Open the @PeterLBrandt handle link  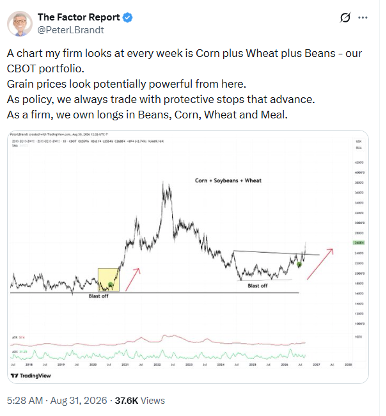[71, 30]
